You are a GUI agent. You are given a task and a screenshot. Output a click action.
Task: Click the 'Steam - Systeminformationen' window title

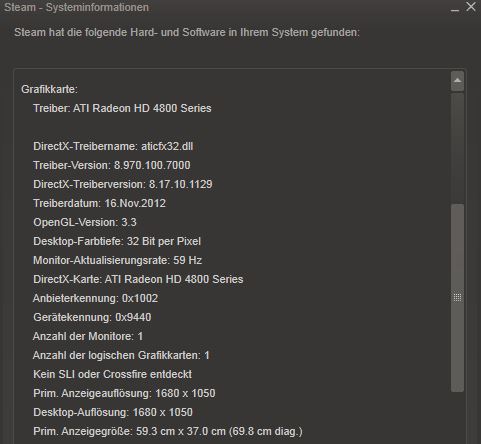click(76, 7)
